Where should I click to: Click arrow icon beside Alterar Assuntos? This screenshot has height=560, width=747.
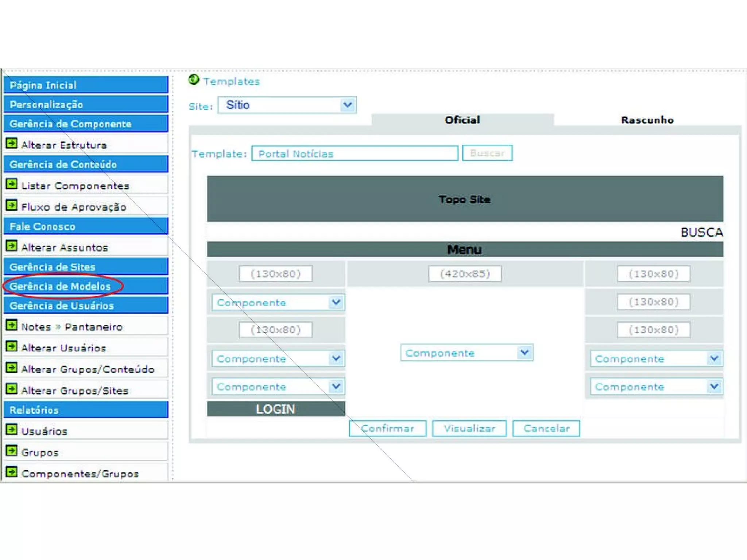(x=12, y=246)
